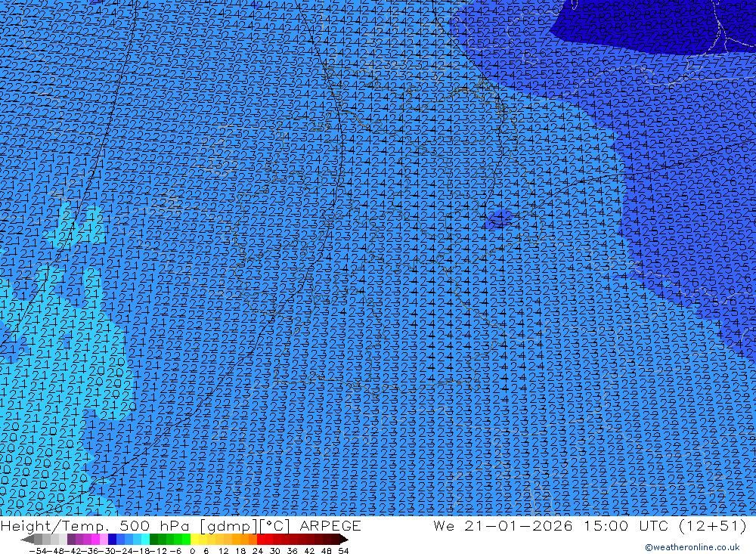Click the -54 legend scale value
Screen dimensions: 756x554
37,551
